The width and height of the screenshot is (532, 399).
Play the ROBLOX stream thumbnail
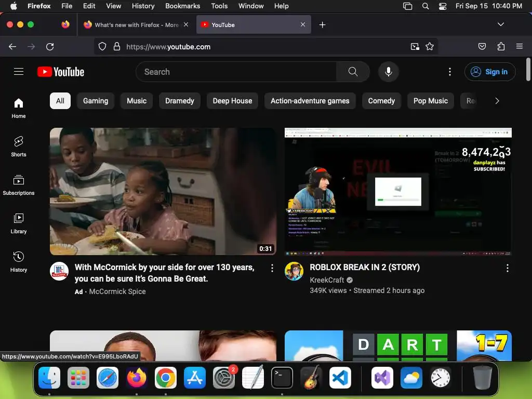click(x=398, y=191)
